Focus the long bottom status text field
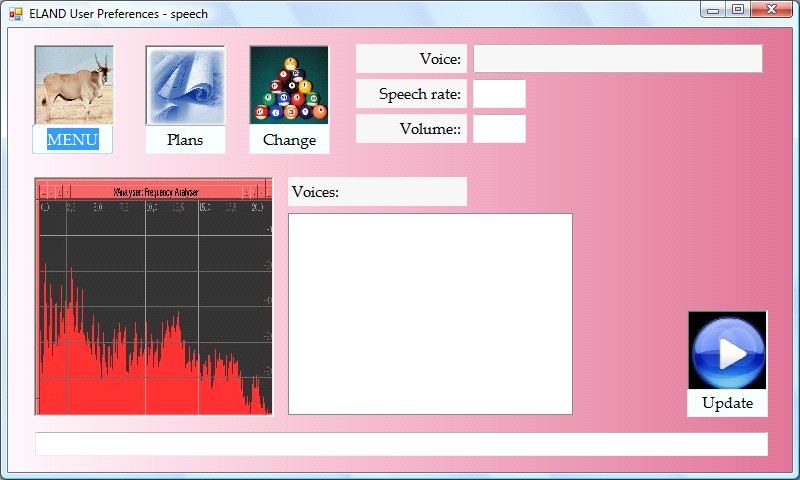Viewport: 800px width, 480px height. coord(401,444)
